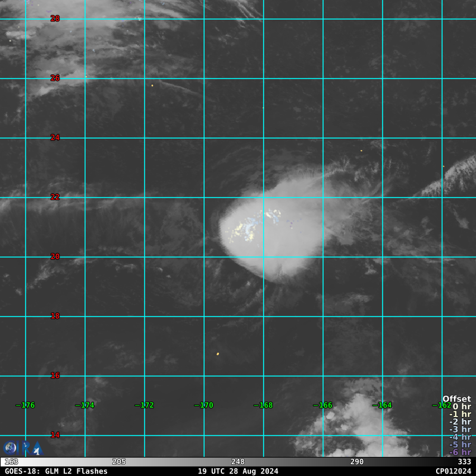This screenshot has width=476, height=476.
Task: Select the -6 hr offset legend entry
Action: click(x=460, y=452)
